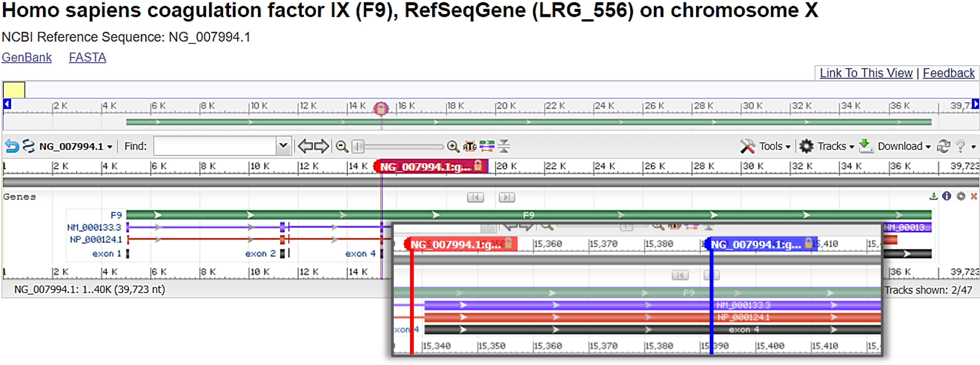Click the F9 gene label
Image resolution: width=980 pixels, height=365 pixels.
116,215
